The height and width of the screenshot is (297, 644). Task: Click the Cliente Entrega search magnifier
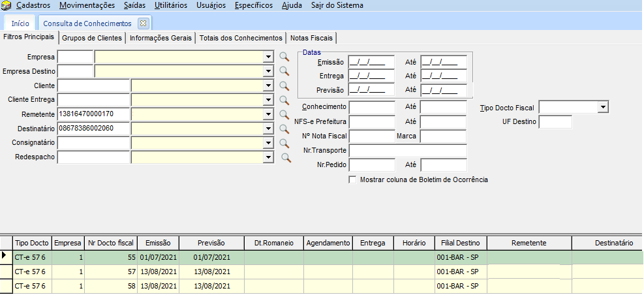point(284,100)
